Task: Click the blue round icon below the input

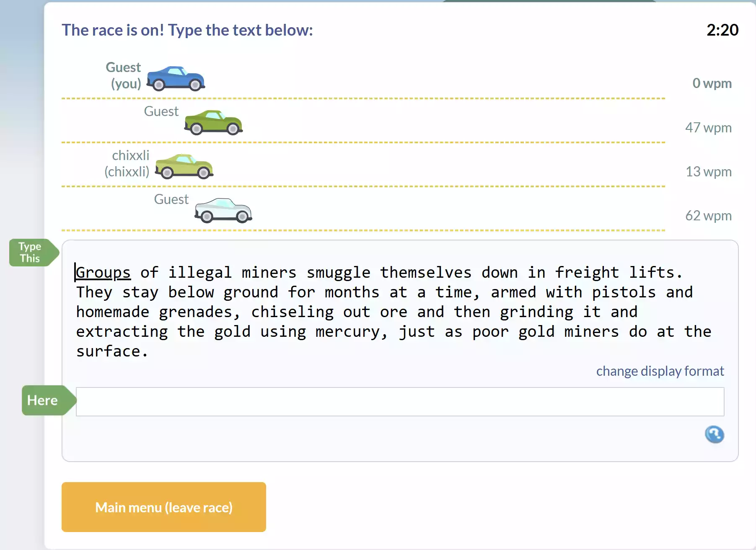Action: coord(714,434)
